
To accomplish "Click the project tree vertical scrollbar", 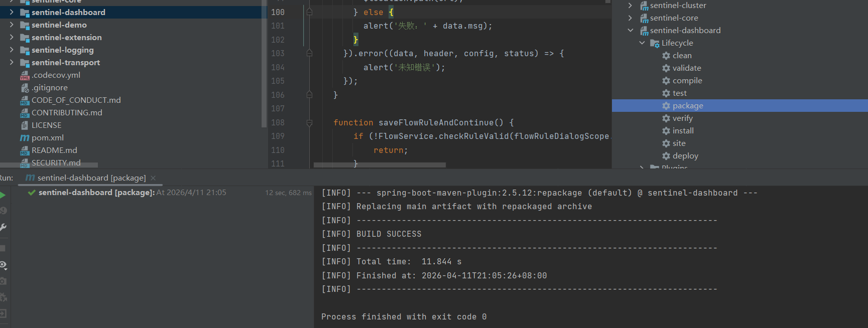I will click(264, 64).
